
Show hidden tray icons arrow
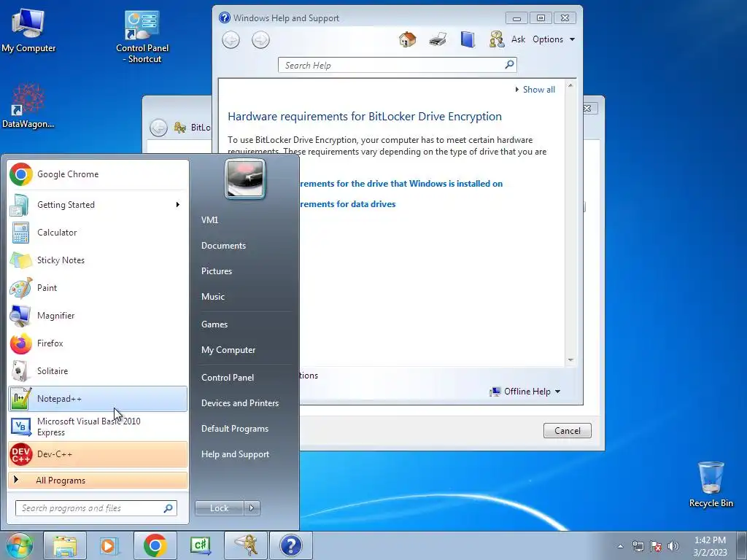tap(620, 546)
